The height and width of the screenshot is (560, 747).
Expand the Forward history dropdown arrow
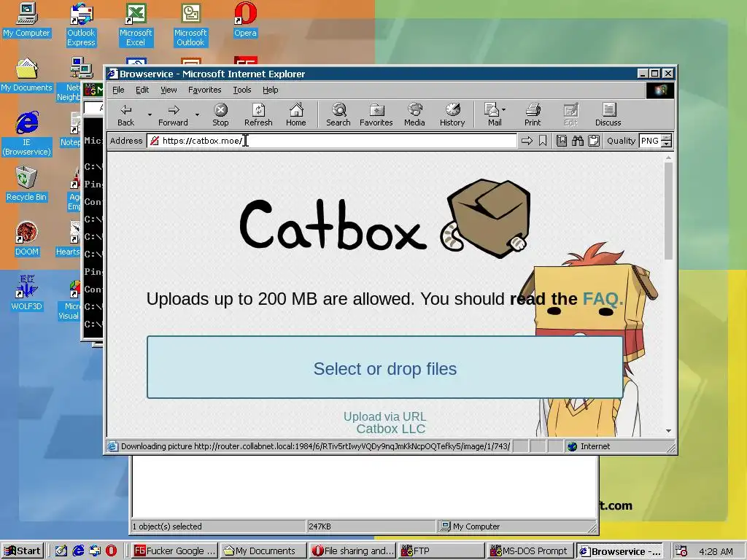[x=197, y=114]
